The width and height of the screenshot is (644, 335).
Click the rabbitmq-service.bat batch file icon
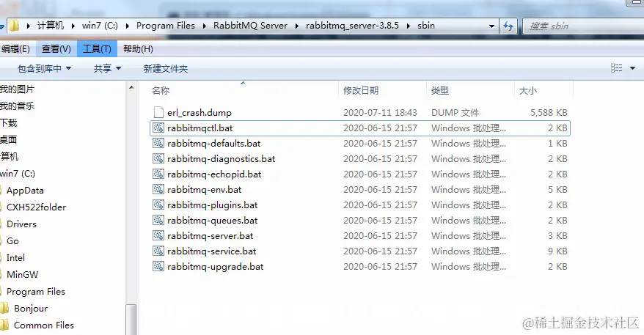coord(158,251)
